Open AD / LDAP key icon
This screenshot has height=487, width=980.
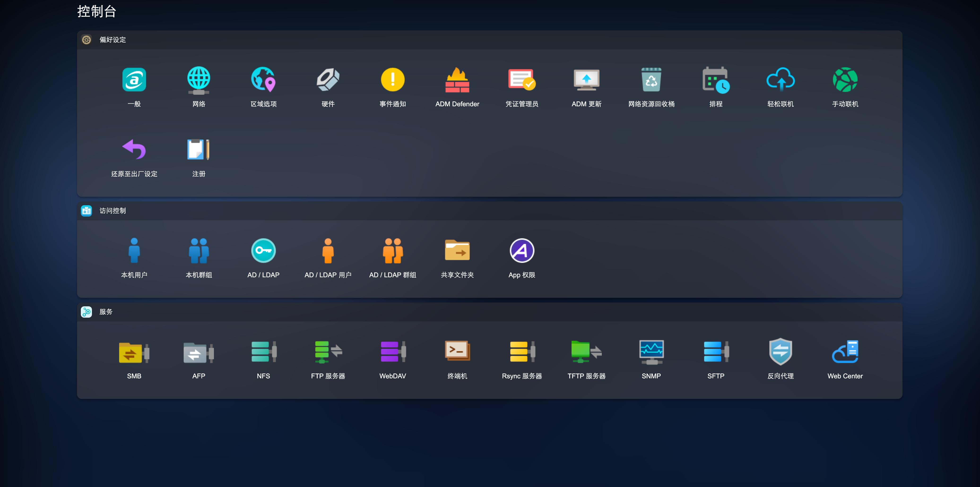coord(263,251)
